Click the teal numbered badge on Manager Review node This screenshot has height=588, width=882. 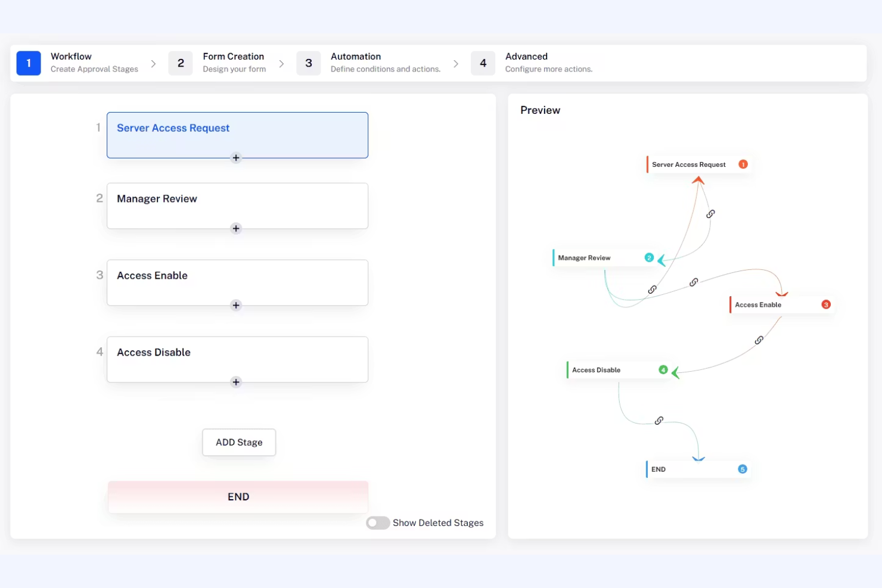pyautogui.click(x=648, y=257)
